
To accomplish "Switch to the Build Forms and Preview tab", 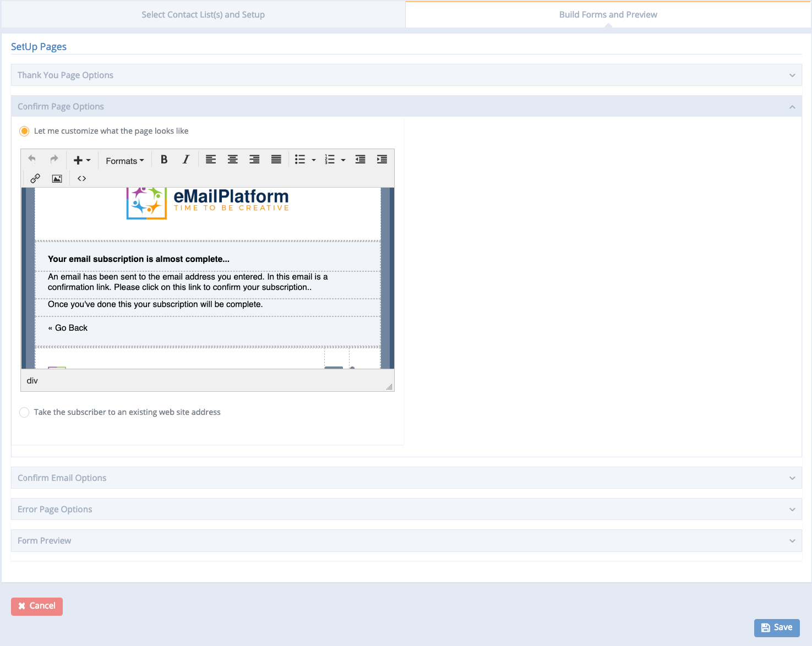I will (x=607, y=14).
